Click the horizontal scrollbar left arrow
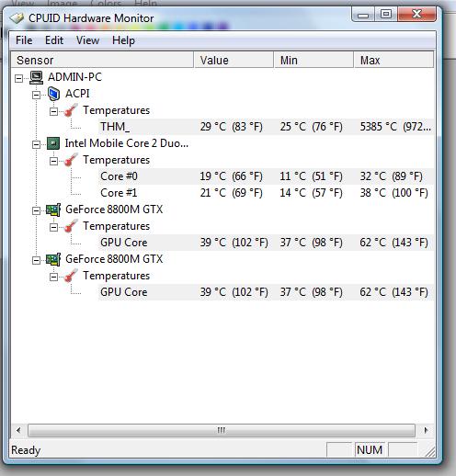 (18, 430)
